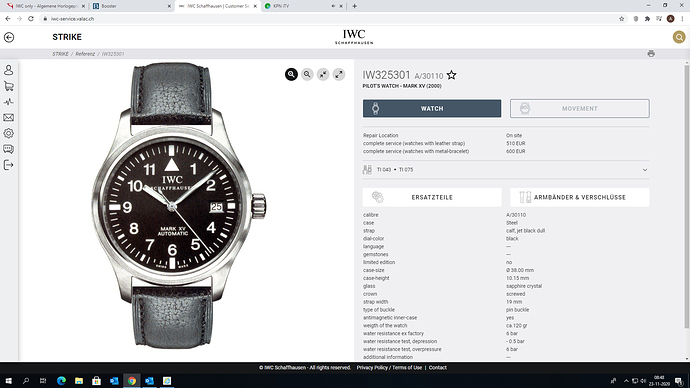Open the shopping cart sidebar icon

coord(8,86)
